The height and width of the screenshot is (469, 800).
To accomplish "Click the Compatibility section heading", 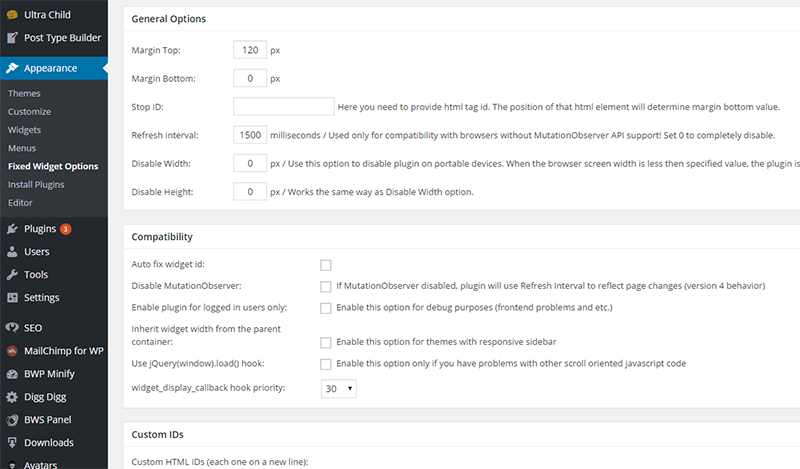I will tap(162, 237).
